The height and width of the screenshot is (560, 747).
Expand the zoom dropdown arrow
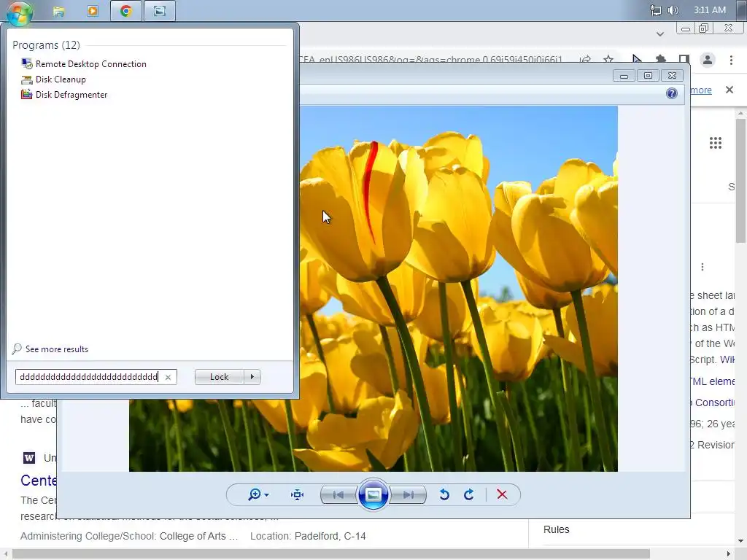coord(267,495)
